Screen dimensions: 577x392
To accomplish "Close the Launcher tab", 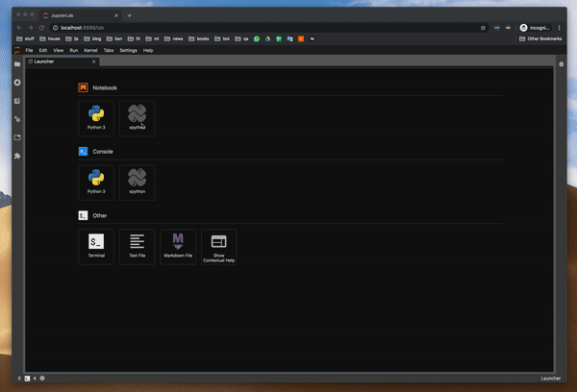I will point(94,61).
